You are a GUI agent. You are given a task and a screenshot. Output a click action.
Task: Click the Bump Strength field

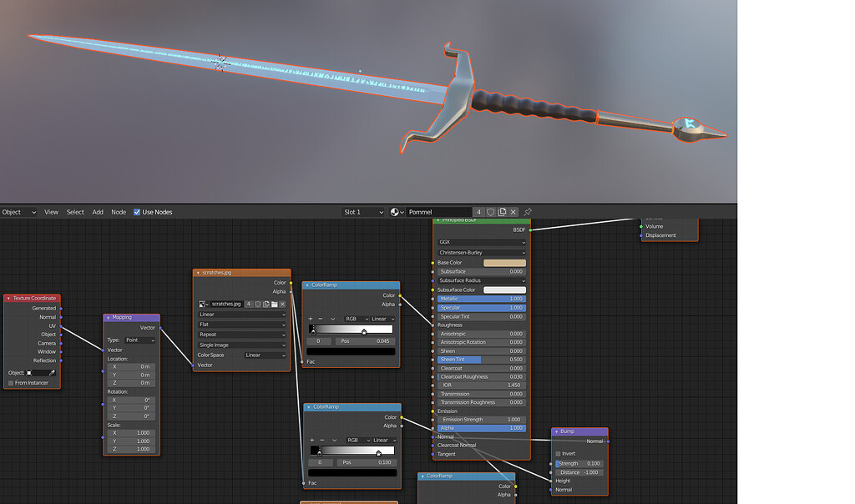pos(579,464)
